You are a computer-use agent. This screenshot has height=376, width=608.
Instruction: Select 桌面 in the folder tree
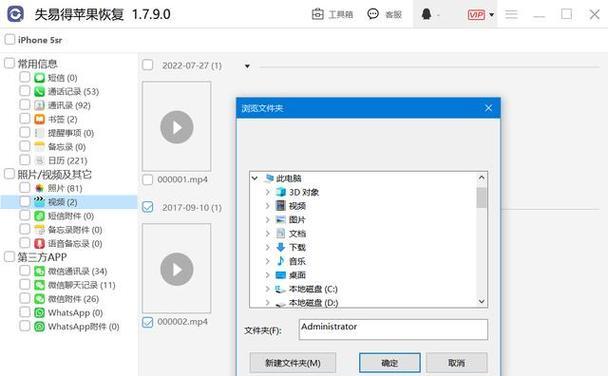297,275
